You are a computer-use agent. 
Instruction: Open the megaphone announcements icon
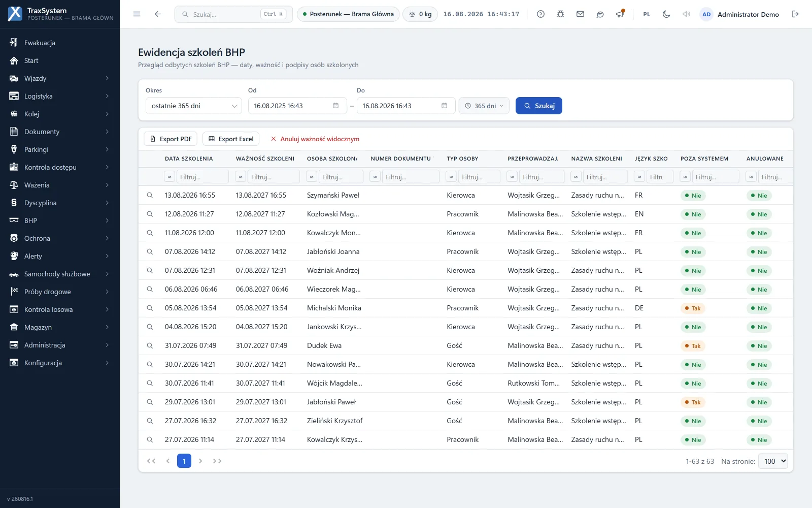[620, 14]
